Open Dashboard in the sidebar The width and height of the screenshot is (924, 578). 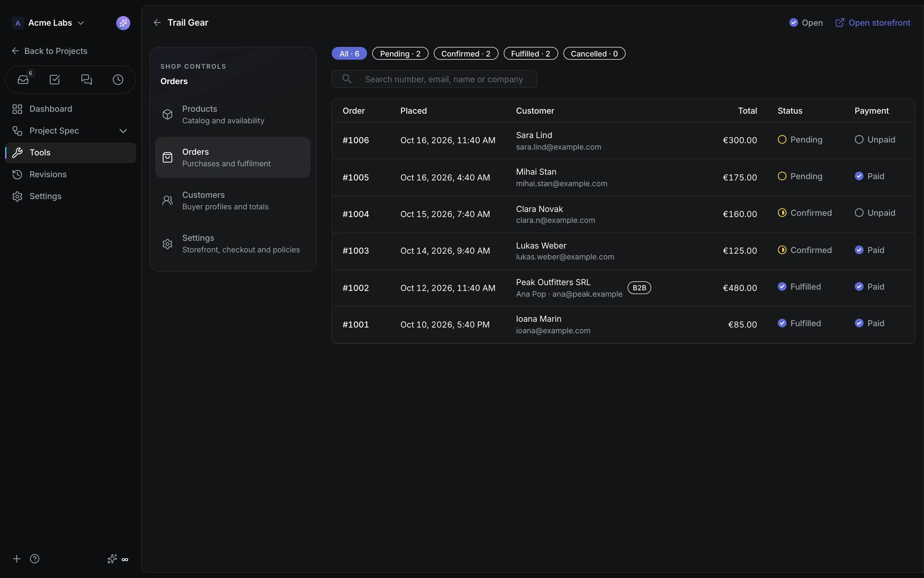pyautogui.click(x=71, y=109)
